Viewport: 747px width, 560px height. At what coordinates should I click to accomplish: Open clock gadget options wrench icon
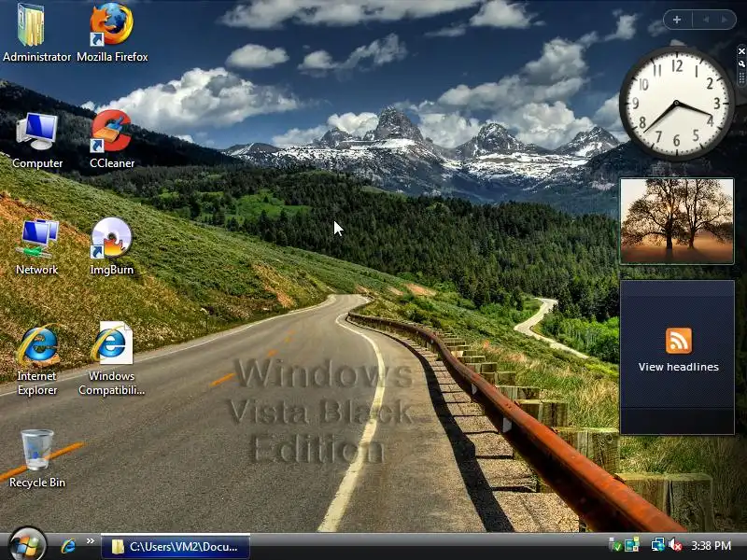pos(741,63)
